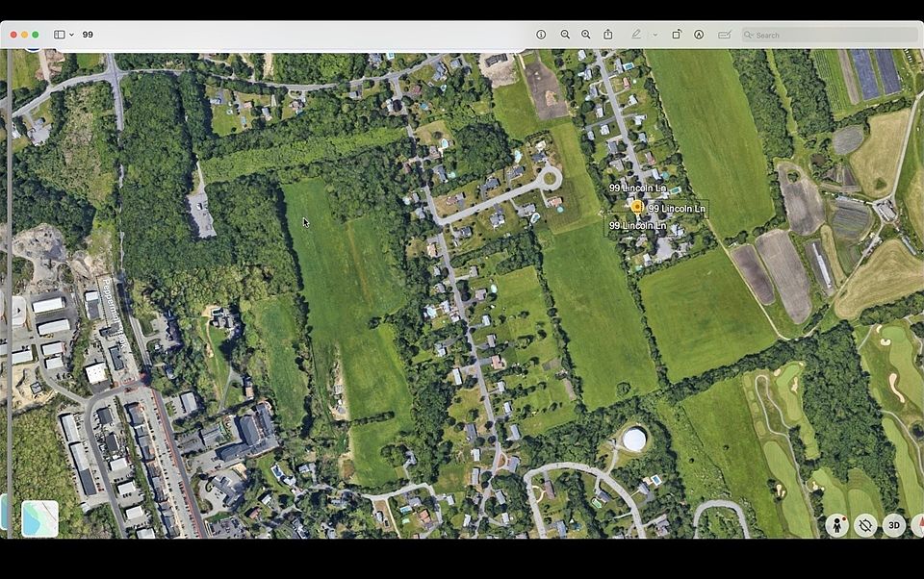
Task: Zoom out using the toolbar magnifier
Action: (x=565, y=35)
